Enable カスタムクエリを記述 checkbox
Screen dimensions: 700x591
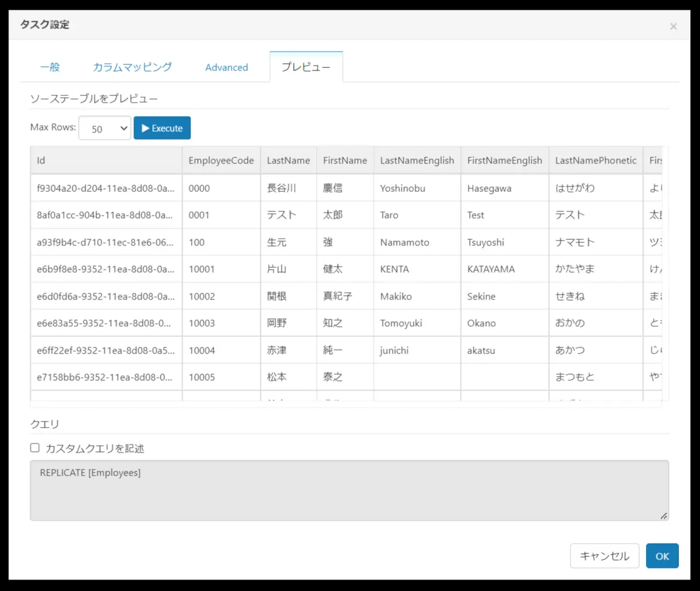pyautogui.click(x=35, y=448)
